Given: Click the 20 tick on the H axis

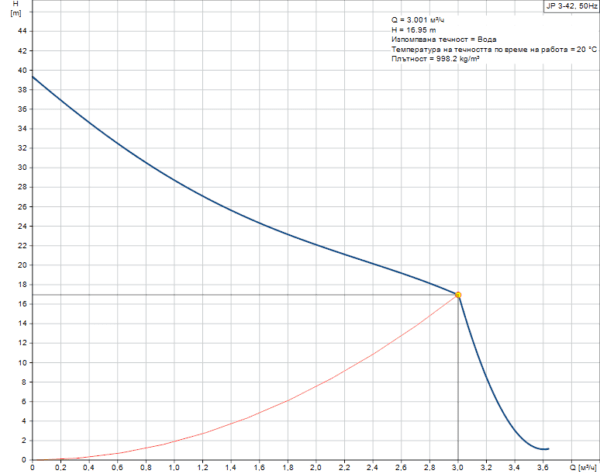Looking at the screenshot, I should tap(21, 265).
